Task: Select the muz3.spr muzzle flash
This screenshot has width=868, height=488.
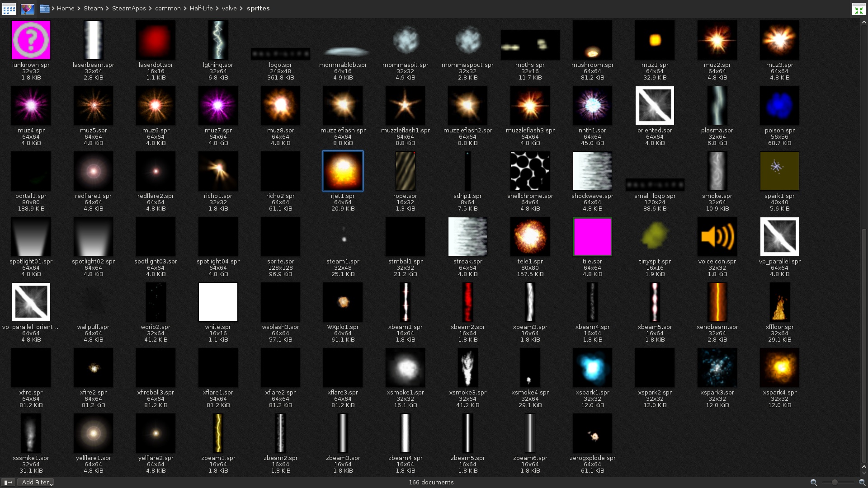Action: (x=779, y=40)
